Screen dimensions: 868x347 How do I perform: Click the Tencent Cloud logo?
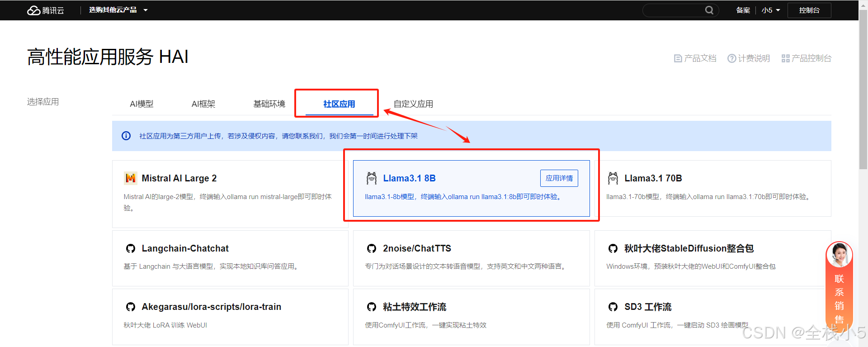click(46, 10)
